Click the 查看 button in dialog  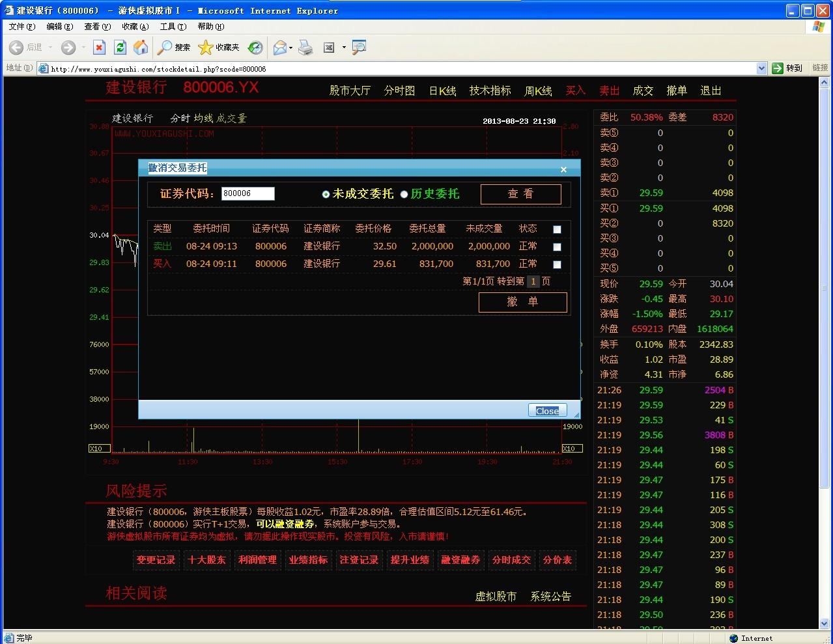point(520,194)
